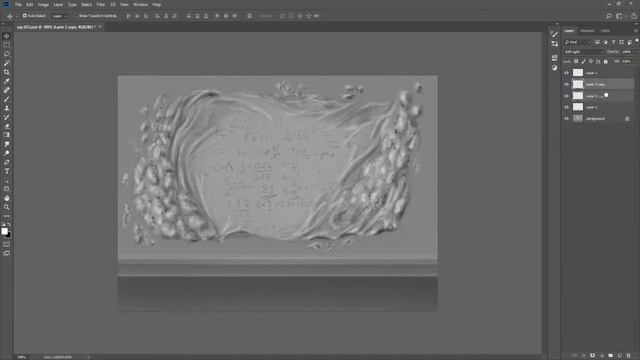Open the Soft Light blend mode dropdown
Screen dimensions: 640x360
583,52
